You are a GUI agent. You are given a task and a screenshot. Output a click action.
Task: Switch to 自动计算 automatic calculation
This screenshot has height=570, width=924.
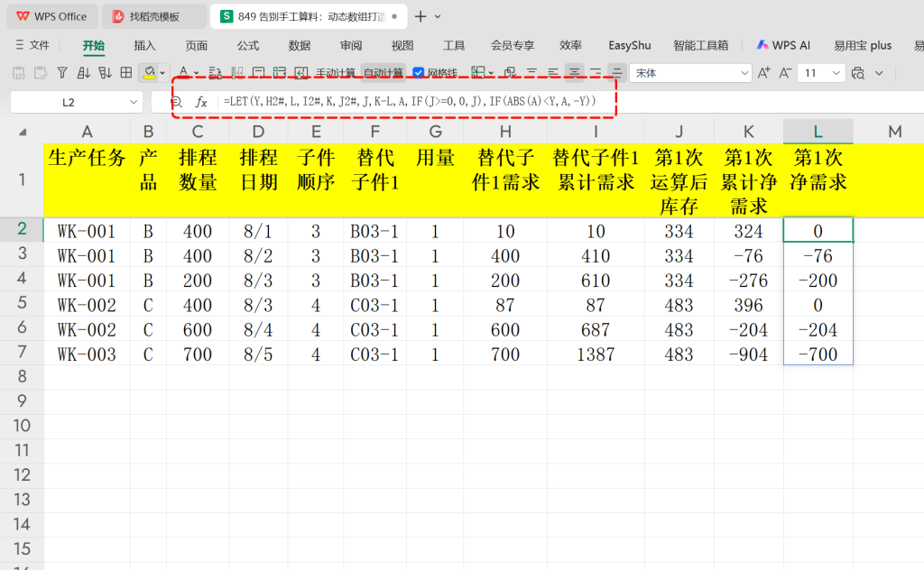[x=383, y=73]
